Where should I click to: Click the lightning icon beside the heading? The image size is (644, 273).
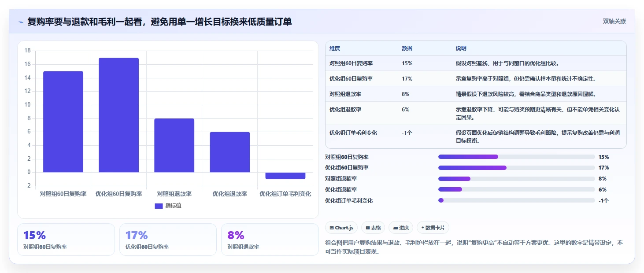(x=21, y=22)
